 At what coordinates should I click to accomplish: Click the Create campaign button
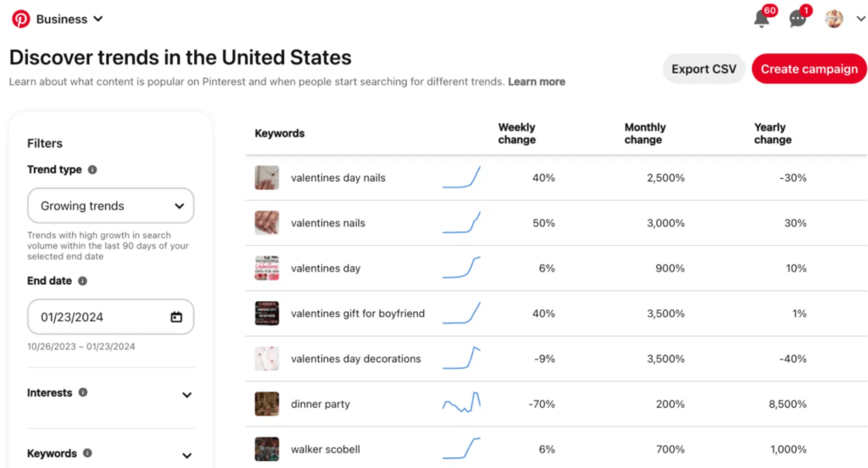tap(809, 70)
